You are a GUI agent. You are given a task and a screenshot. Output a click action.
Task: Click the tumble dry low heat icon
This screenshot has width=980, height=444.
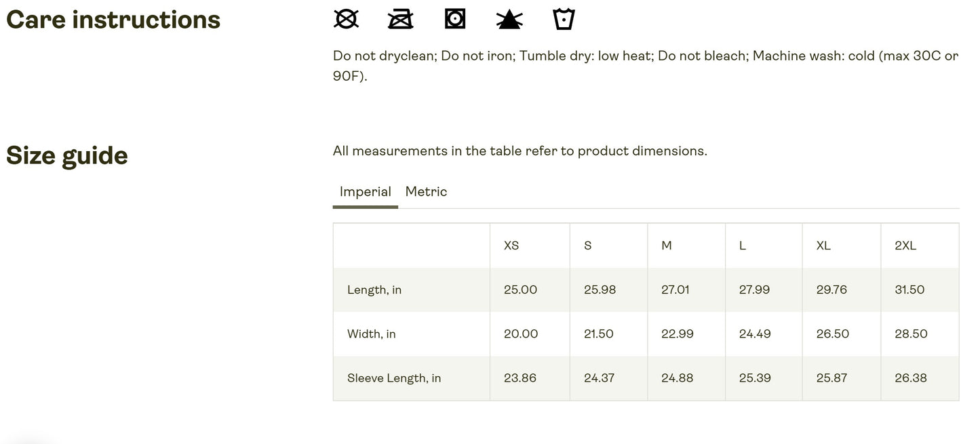pos(454,19)
